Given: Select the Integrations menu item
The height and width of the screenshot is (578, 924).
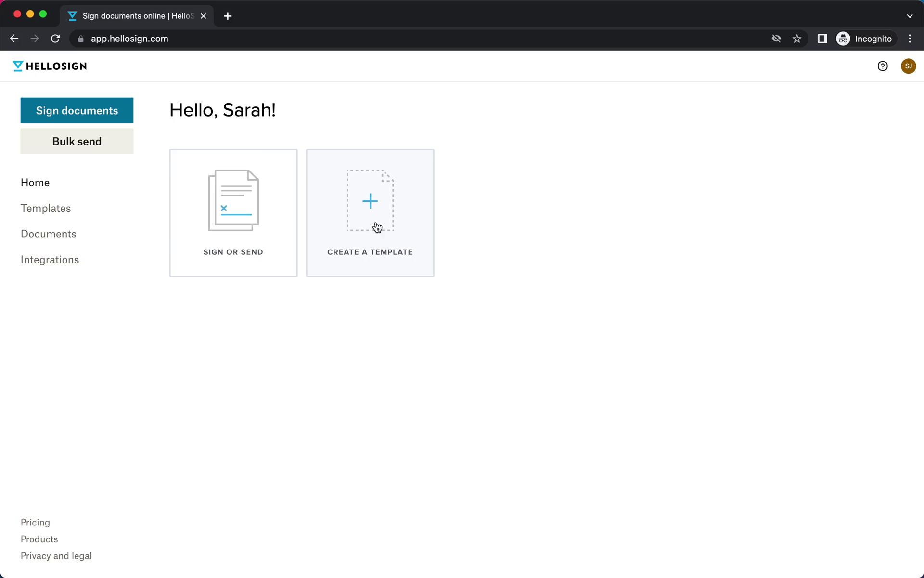Looking at the screenshot, I should pyautogui.click(x=50, y=260).
